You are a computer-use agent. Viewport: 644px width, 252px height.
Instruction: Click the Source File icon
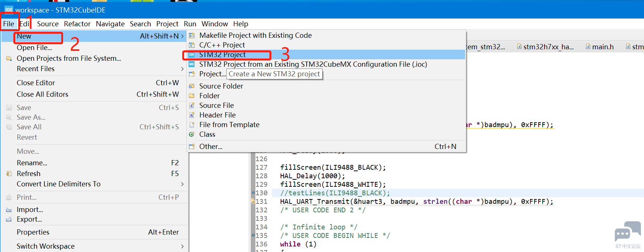tap(192, 105)
